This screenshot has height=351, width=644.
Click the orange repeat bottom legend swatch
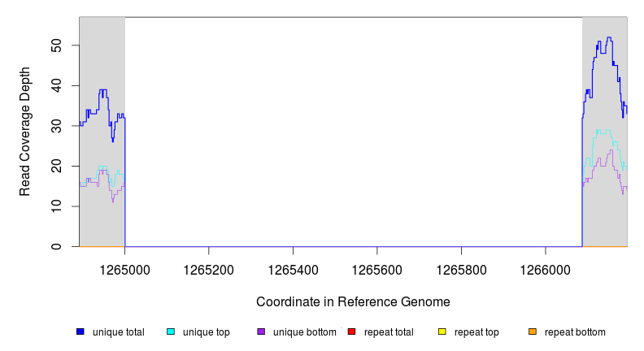(533, 331)
